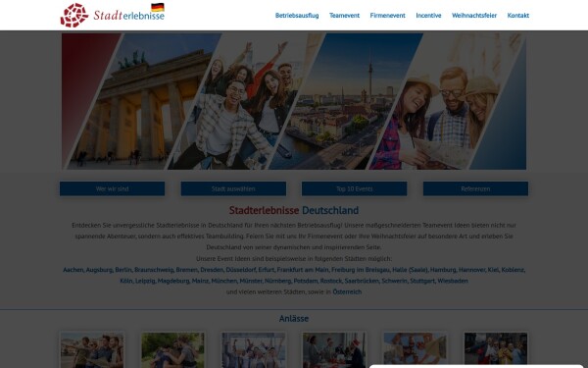Select Incentive in the top navigation

(x=428, y=16)
